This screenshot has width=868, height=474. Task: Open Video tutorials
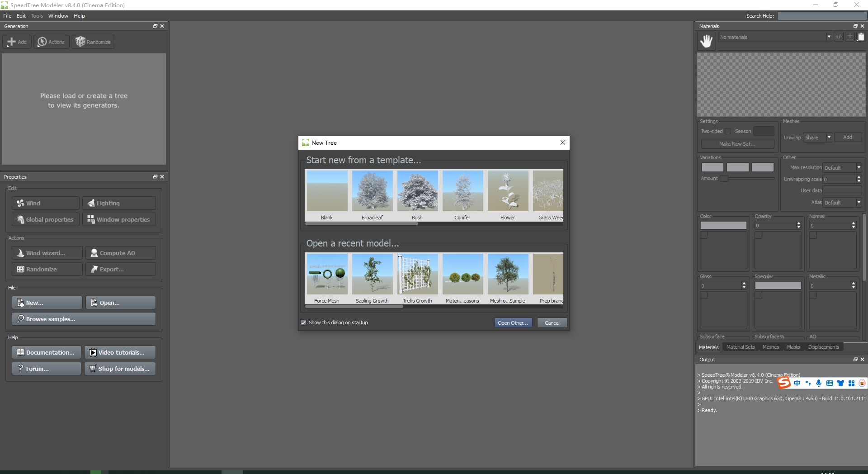pos(120,353)
